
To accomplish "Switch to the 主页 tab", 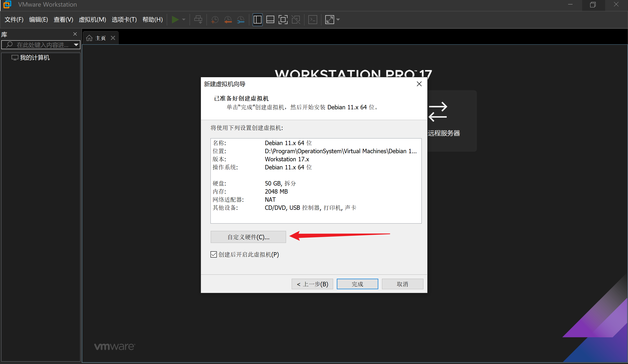I will click(x=100, y=38).
